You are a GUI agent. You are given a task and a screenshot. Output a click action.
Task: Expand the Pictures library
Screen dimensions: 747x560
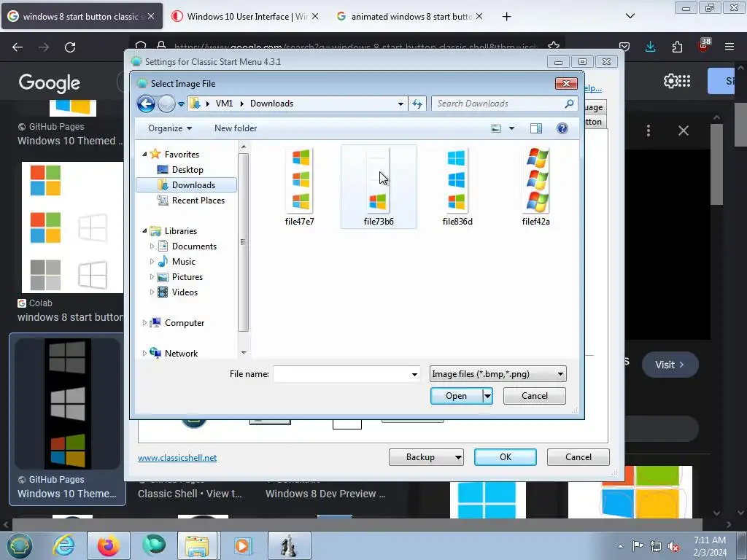[152, 276]
